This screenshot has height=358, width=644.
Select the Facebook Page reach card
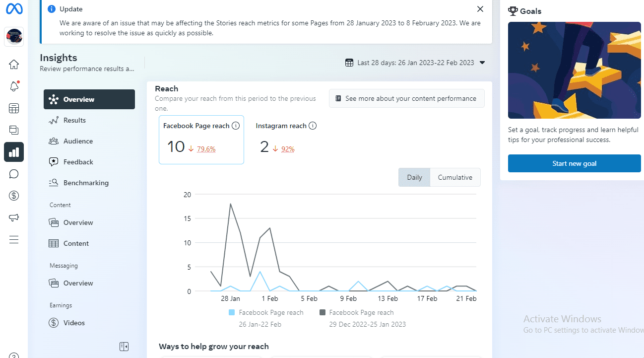[201, 140]
